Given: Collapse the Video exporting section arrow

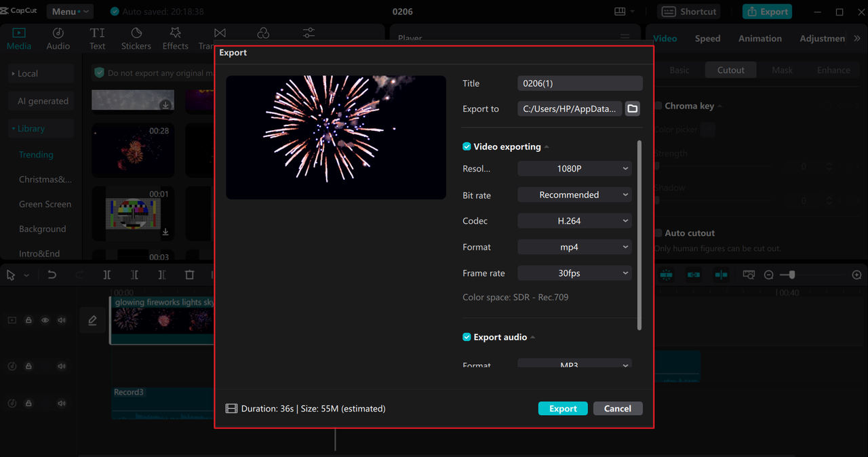Looking at the screenshot, I should pos(547,147).
